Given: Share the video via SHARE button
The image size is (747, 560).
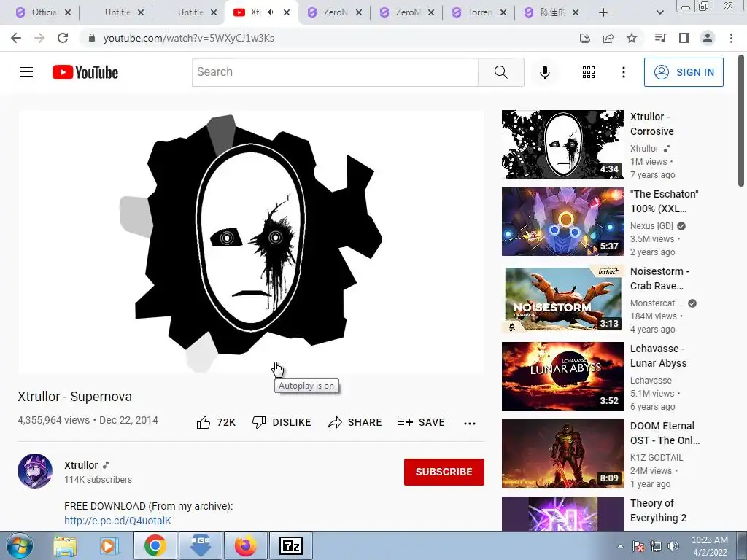Looking at the screenshot, I should coord(355,422).
